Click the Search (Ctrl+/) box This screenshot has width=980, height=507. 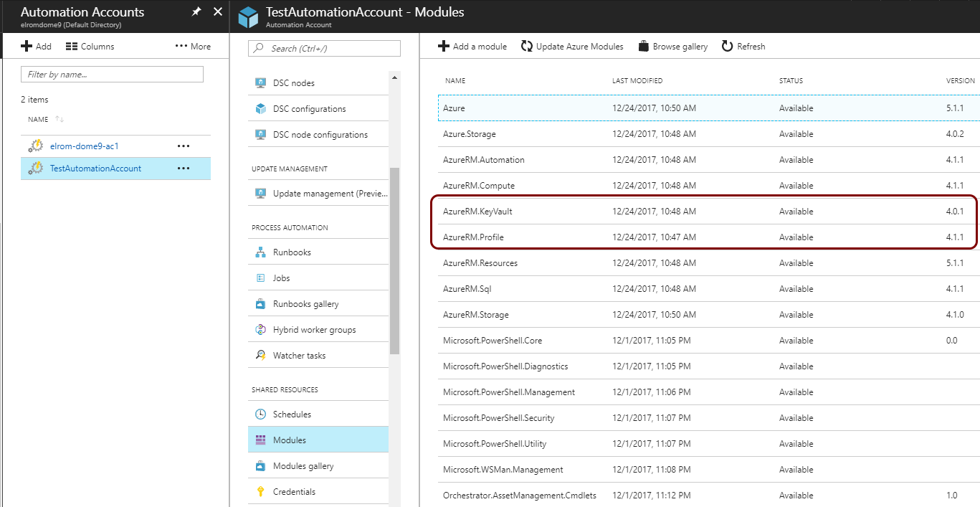pos(324,48)
